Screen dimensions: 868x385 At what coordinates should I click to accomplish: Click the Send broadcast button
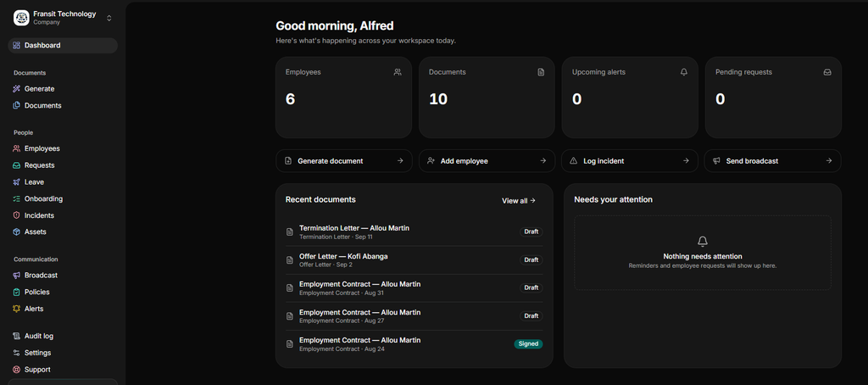[773, 160]
